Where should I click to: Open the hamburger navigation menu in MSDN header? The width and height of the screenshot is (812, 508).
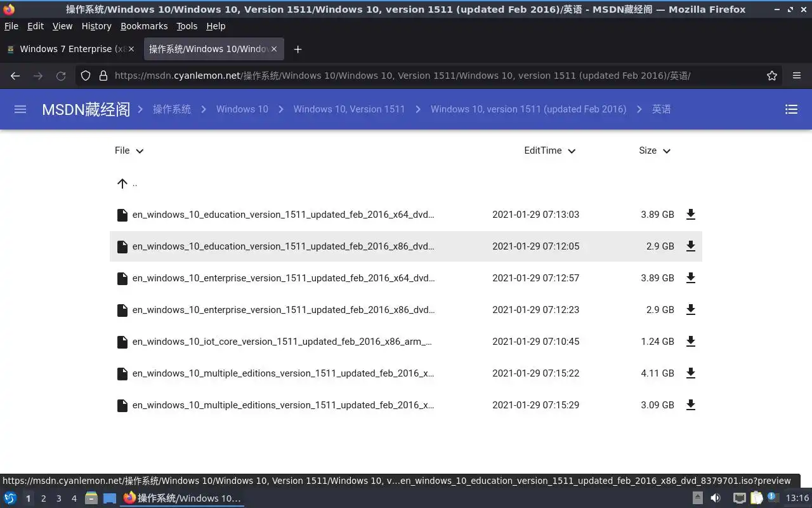click(x=20, y=109)
